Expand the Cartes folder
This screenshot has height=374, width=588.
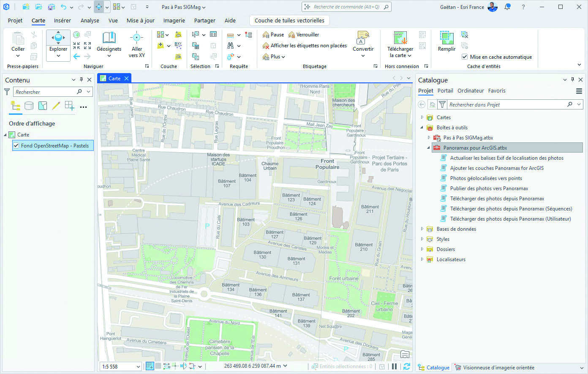click(422, 117)
